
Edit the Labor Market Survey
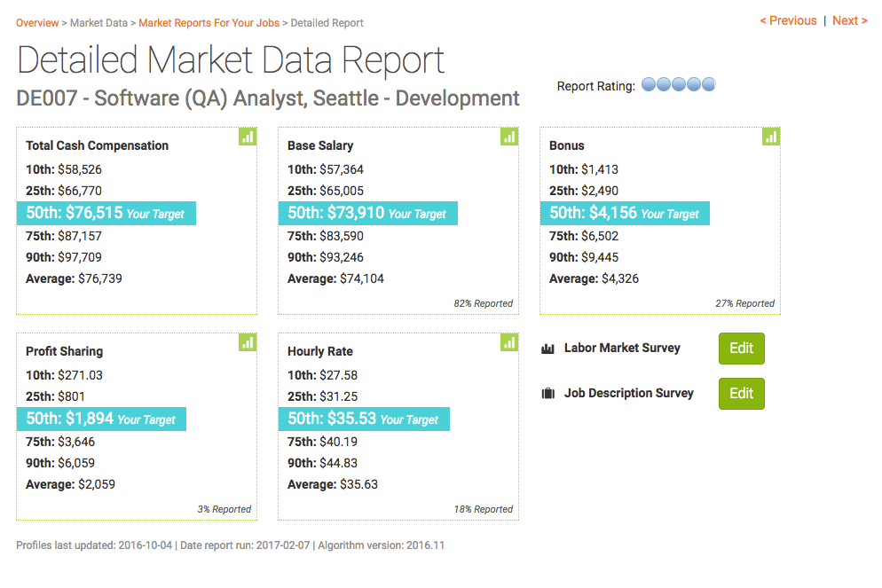click(741, 349)
